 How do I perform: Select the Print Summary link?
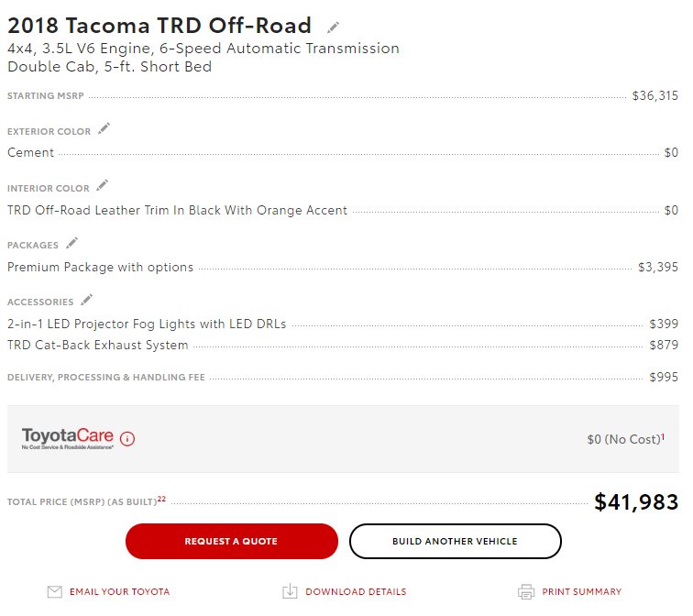click(x=581, y=591)
